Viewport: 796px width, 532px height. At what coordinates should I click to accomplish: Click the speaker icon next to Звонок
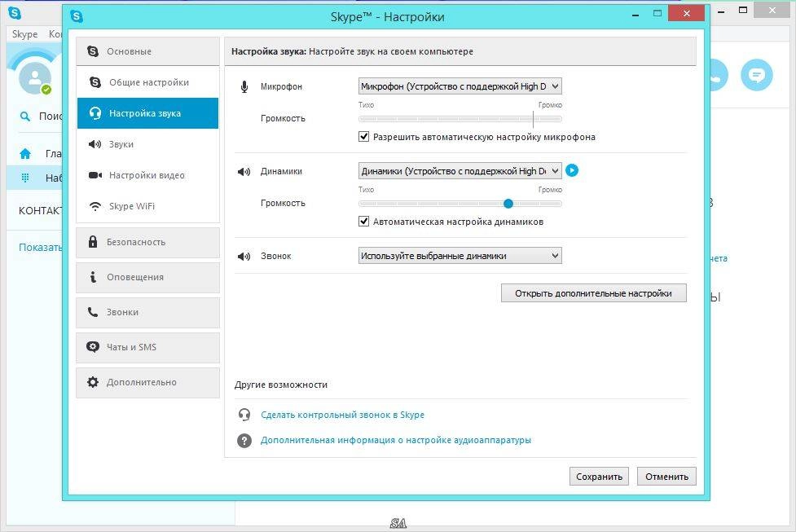pyautogui.click(x=244, y=257)
